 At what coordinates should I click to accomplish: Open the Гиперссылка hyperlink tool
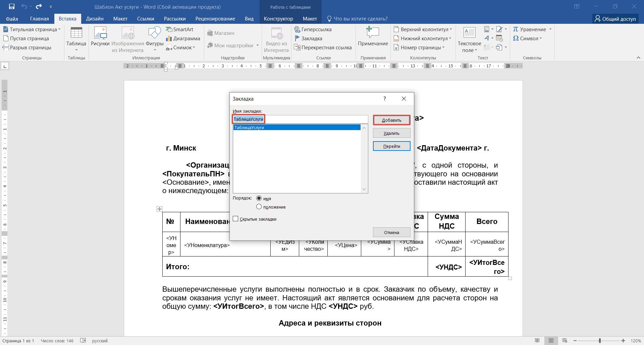coord(313,30)
